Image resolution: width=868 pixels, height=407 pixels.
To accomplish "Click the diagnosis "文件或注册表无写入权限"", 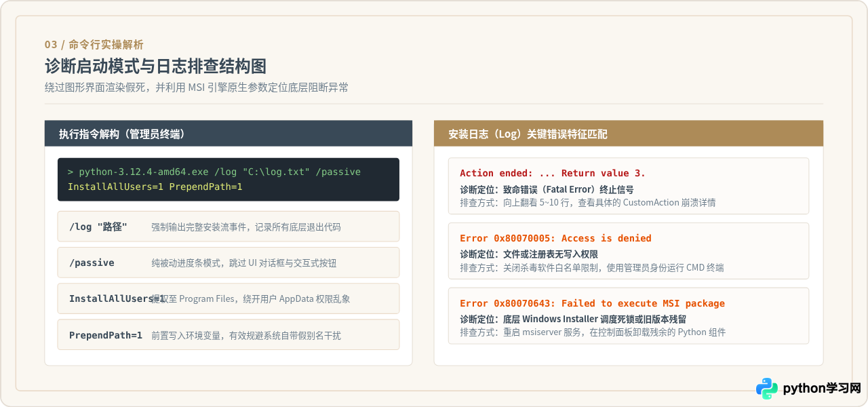I will (529, 254).
